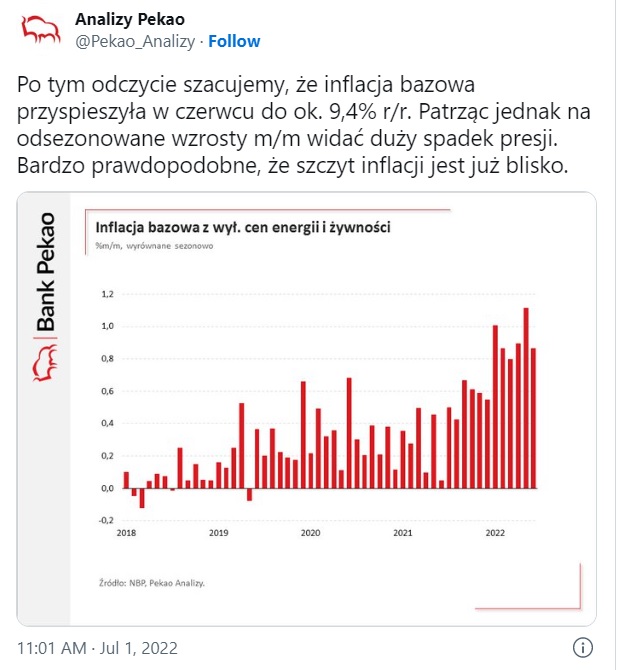Follow the Analizy Pekao account
620x670 pixels.
pyautogui.click(x=234, y=41)
